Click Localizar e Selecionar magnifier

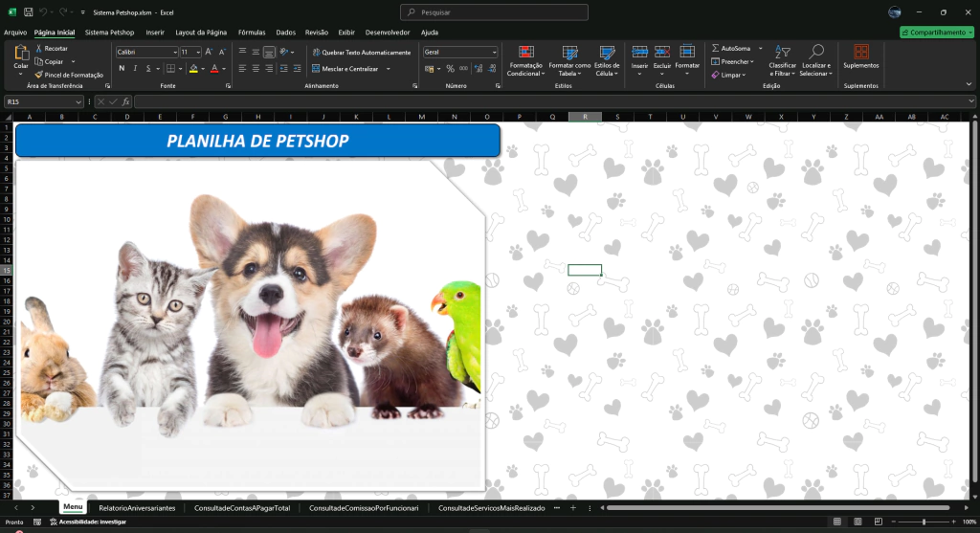(816, 53)
